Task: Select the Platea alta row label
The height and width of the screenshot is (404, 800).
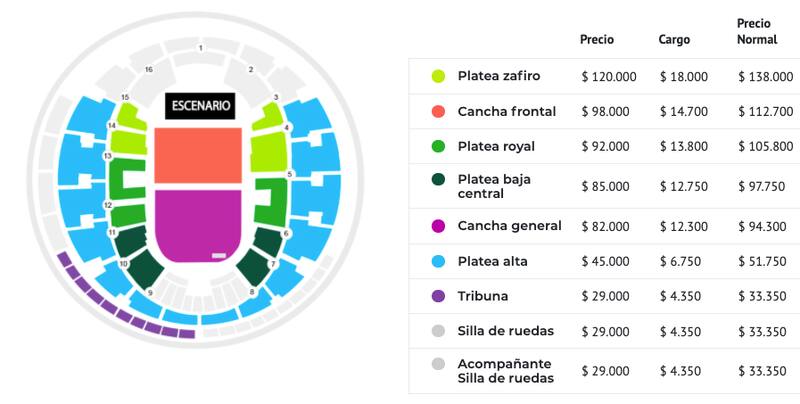Action: point(492,261)
